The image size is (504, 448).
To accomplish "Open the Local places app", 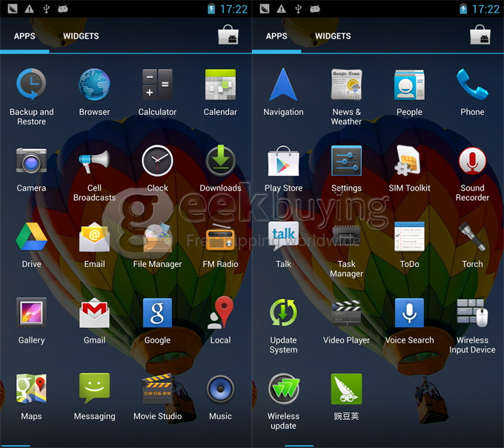I will pos(221,312).
